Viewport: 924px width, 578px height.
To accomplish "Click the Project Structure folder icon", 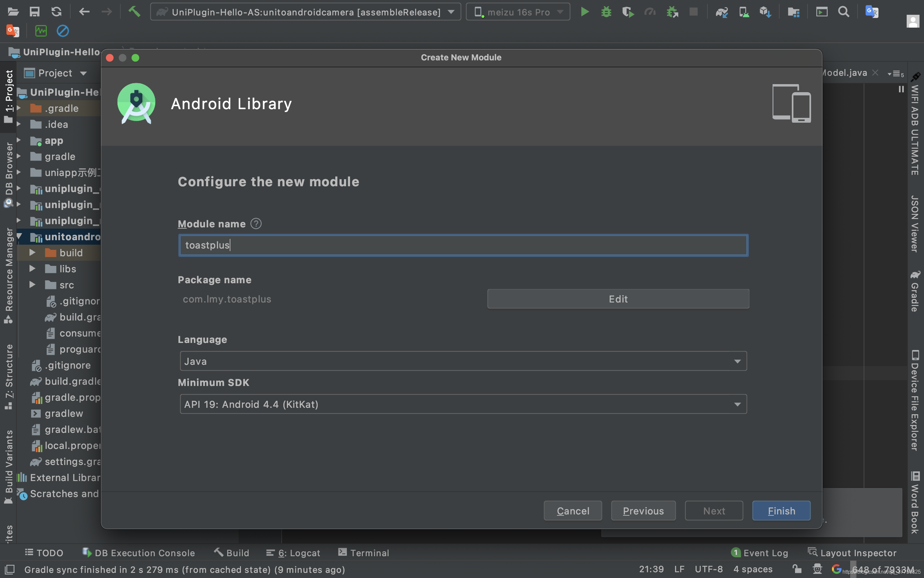I will 793,12.
